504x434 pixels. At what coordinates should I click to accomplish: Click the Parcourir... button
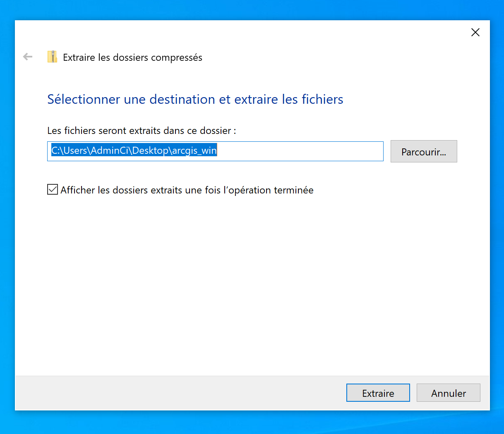click(423, 151)
